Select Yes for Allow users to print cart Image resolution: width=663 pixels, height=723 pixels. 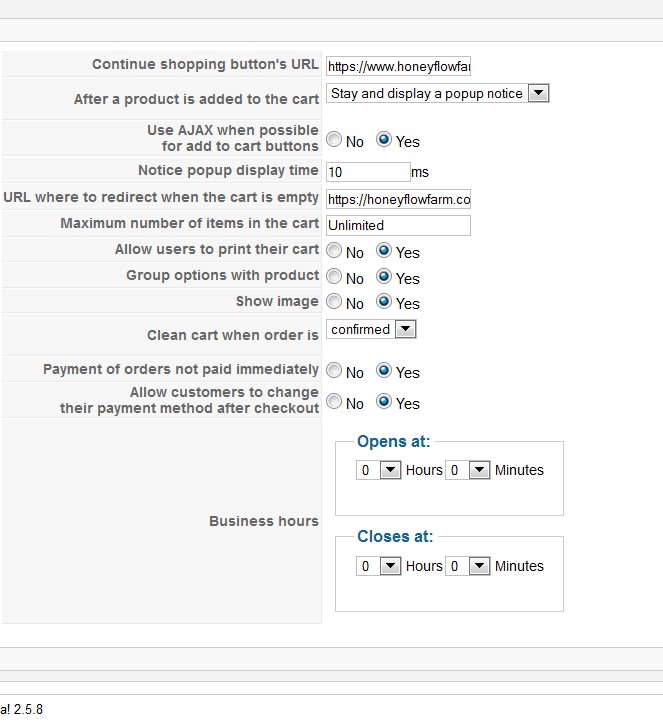384,251
